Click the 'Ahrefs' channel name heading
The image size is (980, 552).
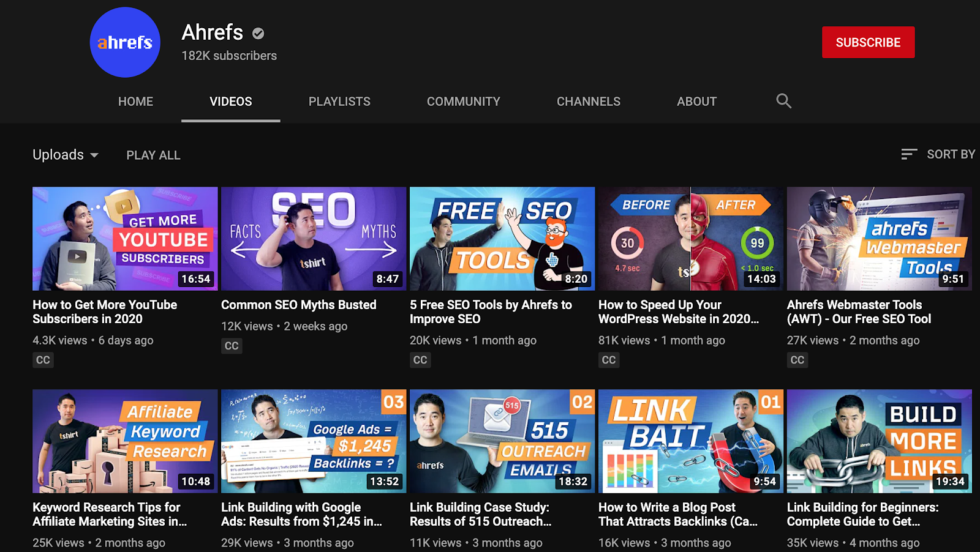coord(213,32)
